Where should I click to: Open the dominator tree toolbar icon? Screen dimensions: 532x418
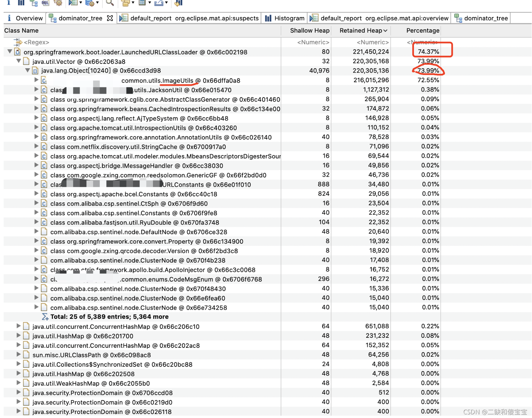pos(34,3)
